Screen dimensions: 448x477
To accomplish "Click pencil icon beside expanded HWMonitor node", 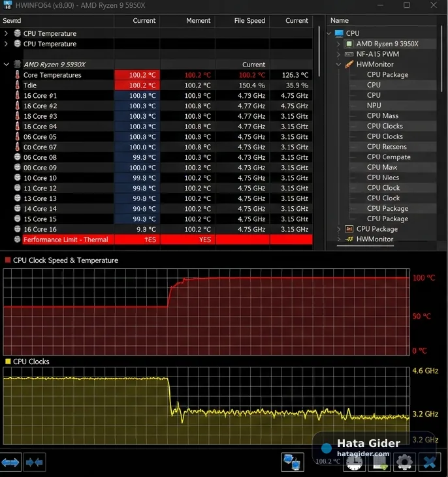I will (x=349, y=64).
